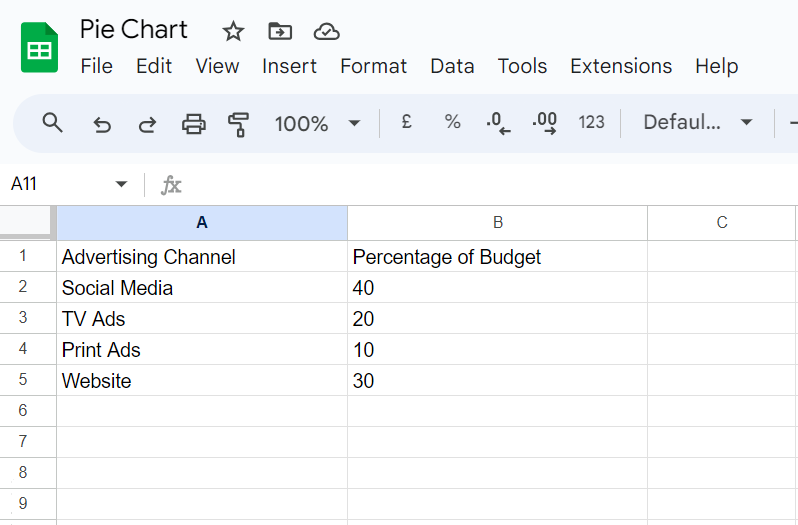Select the TV Ads cell

(202, 318)
